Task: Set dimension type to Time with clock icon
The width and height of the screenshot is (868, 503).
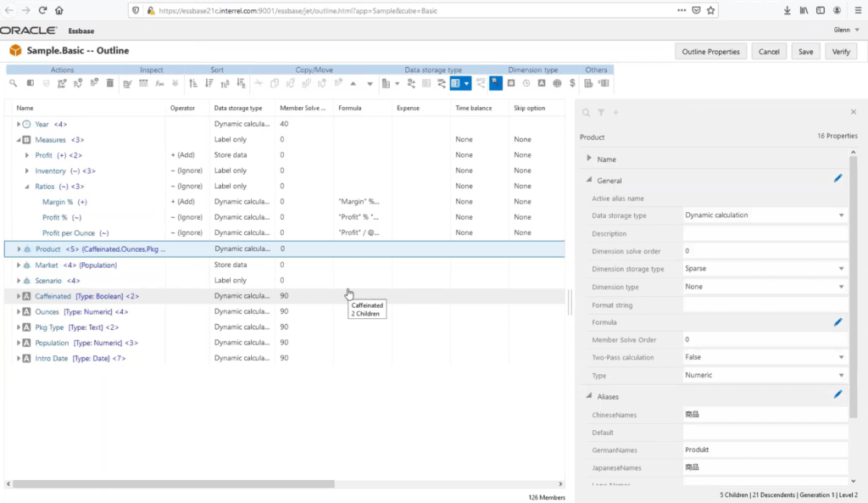Action: click(x=526, y=83)
